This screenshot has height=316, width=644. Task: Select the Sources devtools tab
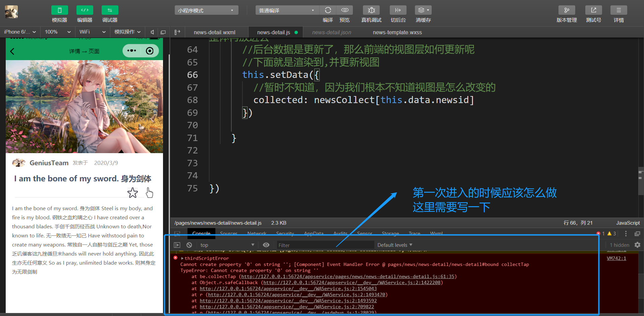[229, 233]
